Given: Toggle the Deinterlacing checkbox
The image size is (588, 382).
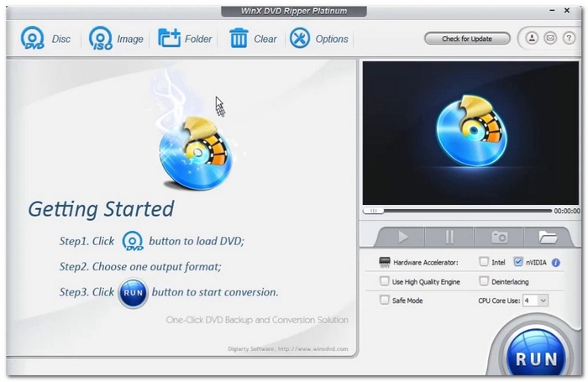Looking at the screenshot, I should tap(484, 280).
